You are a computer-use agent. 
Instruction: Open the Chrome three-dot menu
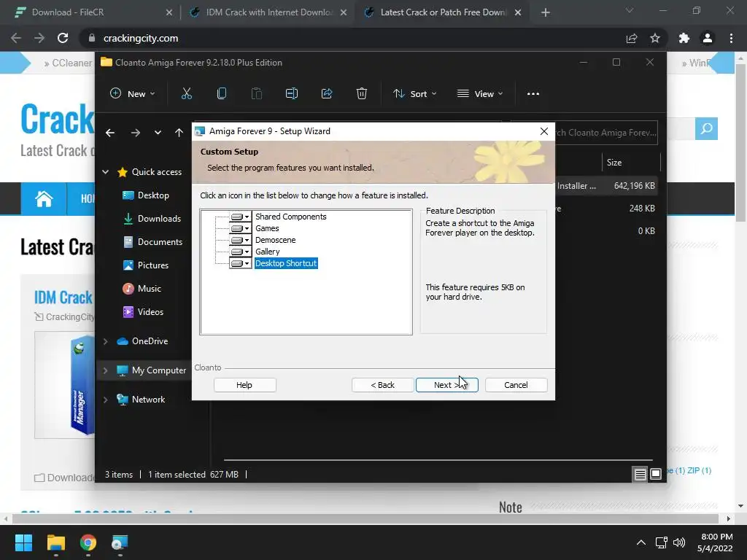tap(731, 38)
